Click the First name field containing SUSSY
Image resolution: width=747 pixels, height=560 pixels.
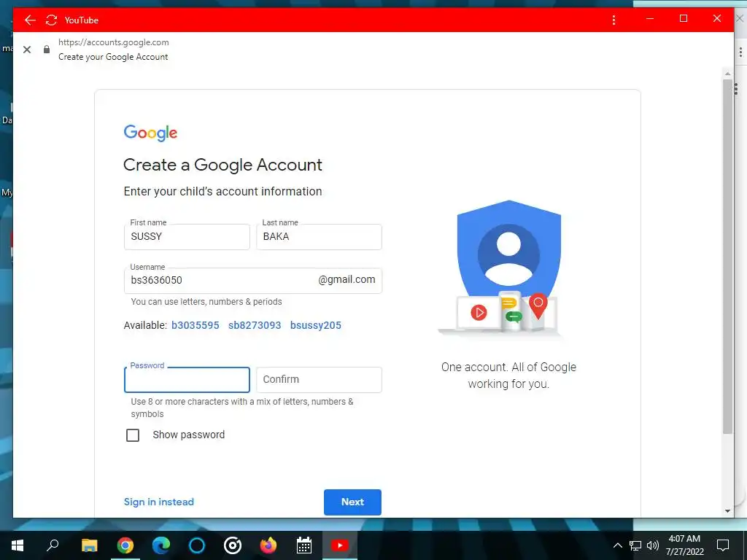tap(187, 237)
